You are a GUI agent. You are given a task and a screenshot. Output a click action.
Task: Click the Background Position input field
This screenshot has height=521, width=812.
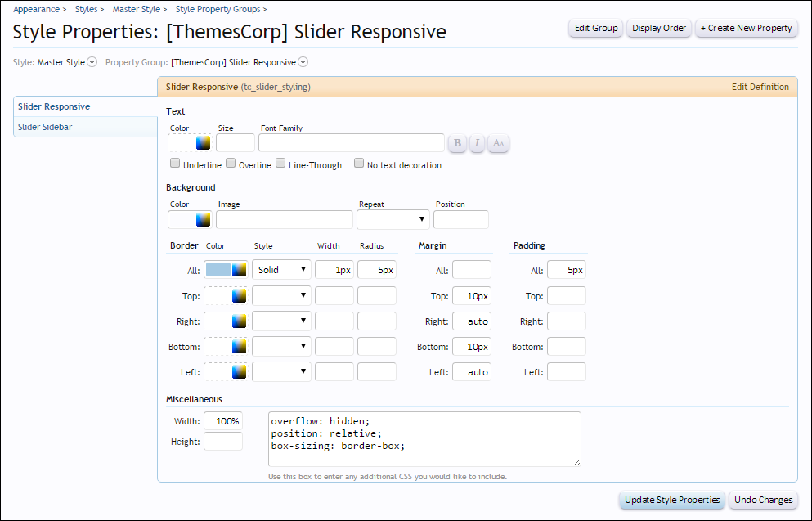coord(461,219)
